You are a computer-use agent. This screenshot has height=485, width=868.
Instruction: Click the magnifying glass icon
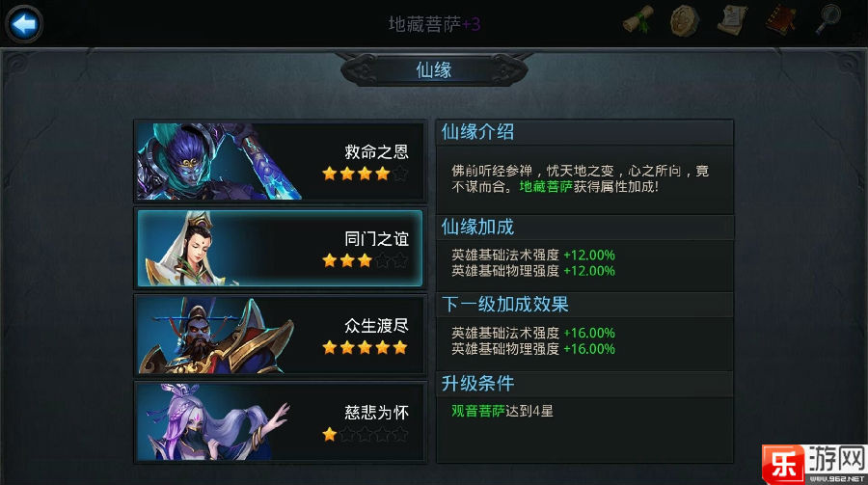click(x=828, y=21)
